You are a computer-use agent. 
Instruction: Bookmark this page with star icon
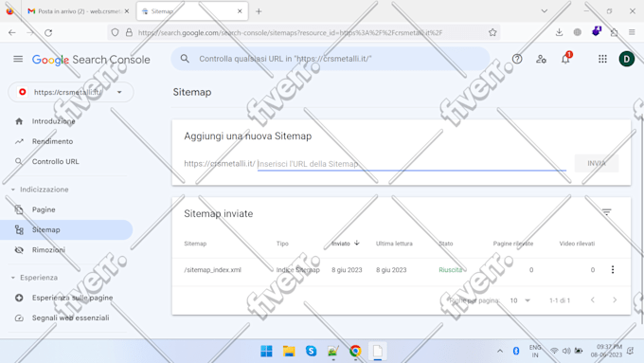[492, 32]
